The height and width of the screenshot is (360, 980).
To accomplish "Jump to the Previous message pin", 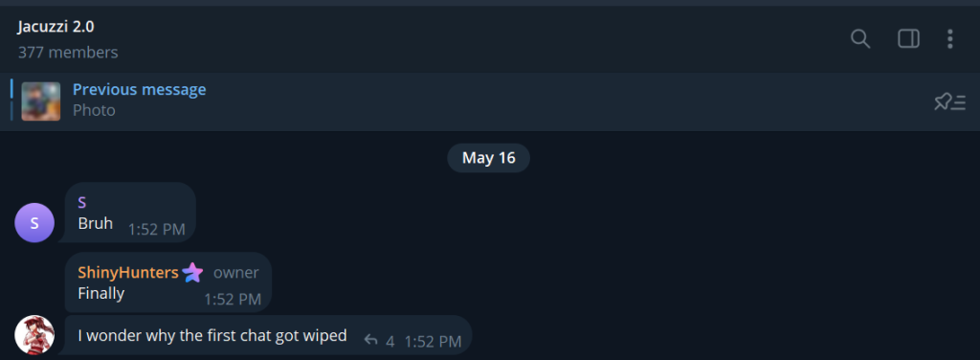I will click(x=140, y=89).
